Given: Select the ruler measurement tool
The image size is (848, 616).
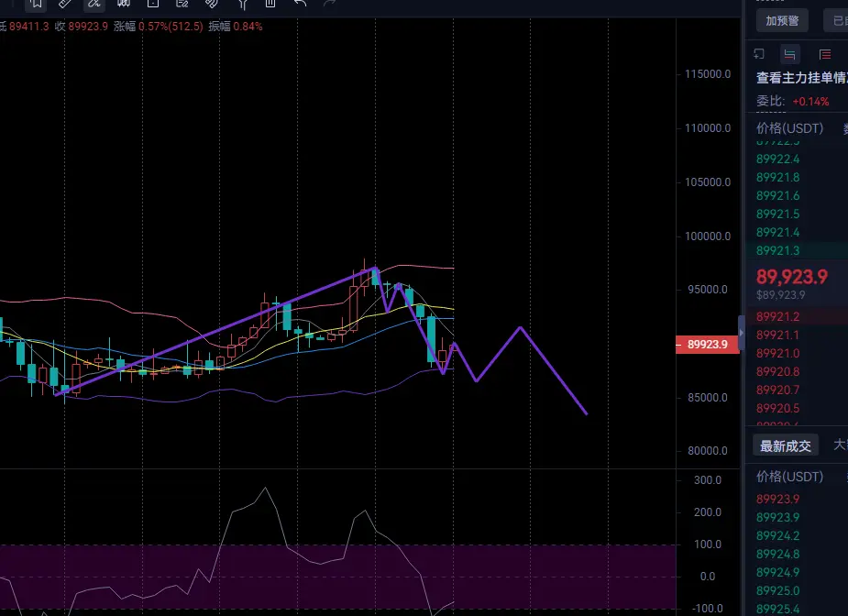Looking at the screenshot, I should (64, 4).
